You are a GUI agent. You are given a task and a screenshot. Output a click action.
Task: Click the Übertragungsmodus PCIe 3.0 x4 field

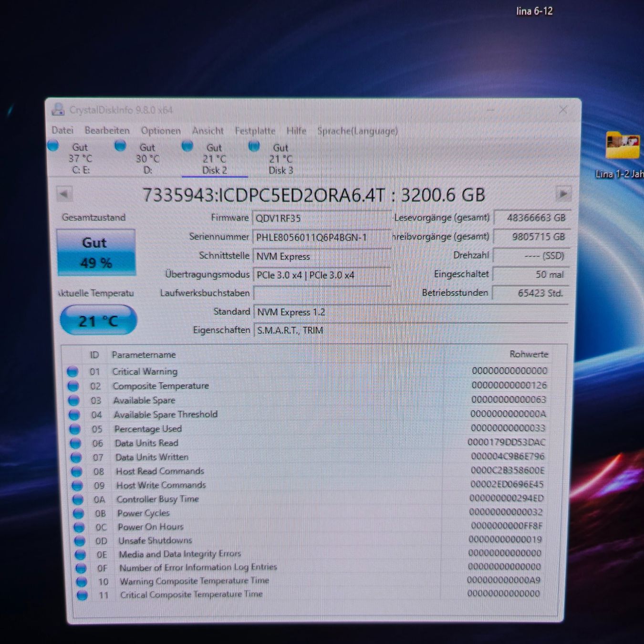(322, 275)
